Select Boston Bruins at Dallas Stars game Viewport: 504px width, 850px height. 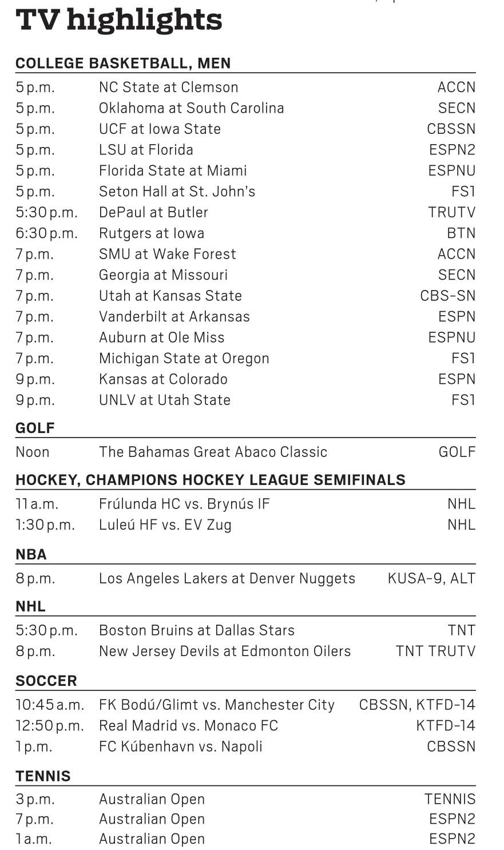[196, 630]
